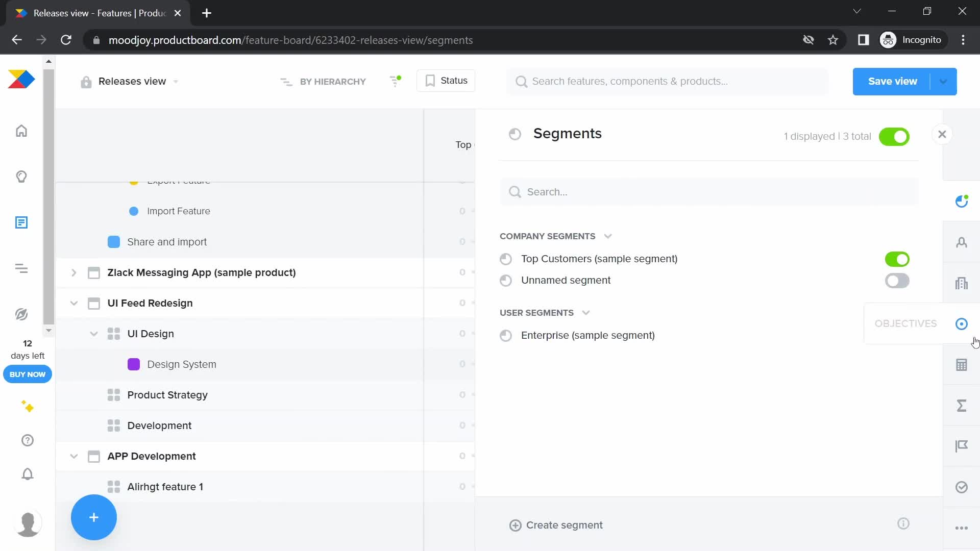Open the Insights lightbulb icon
Screen dimensions: 980x551
[x=21, y=177]
